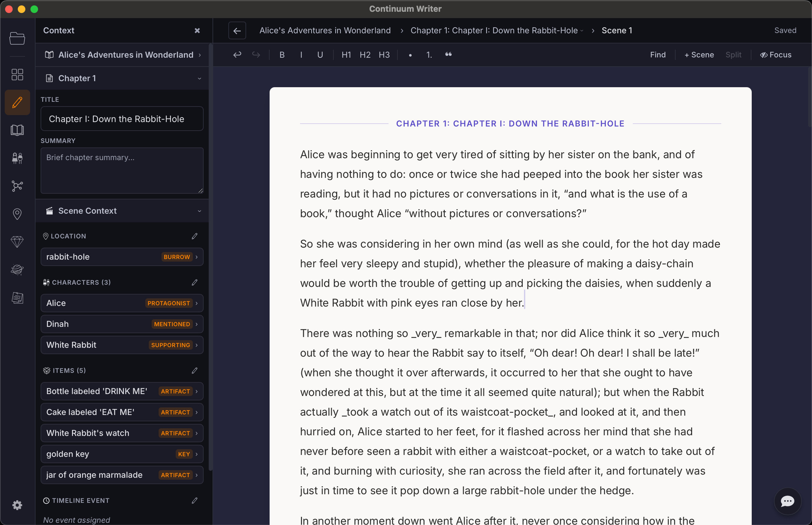Go to Alice's Adventures in Wonderland breadcrumb
The width and height of the screenshot is (812, 525).
point(325,30)
